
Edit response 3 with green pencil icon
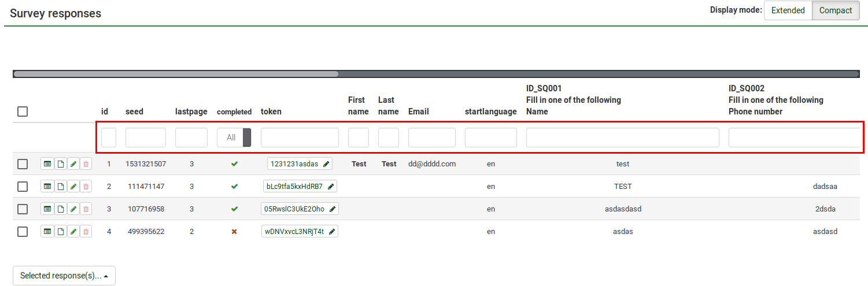[x=73, y=209]
